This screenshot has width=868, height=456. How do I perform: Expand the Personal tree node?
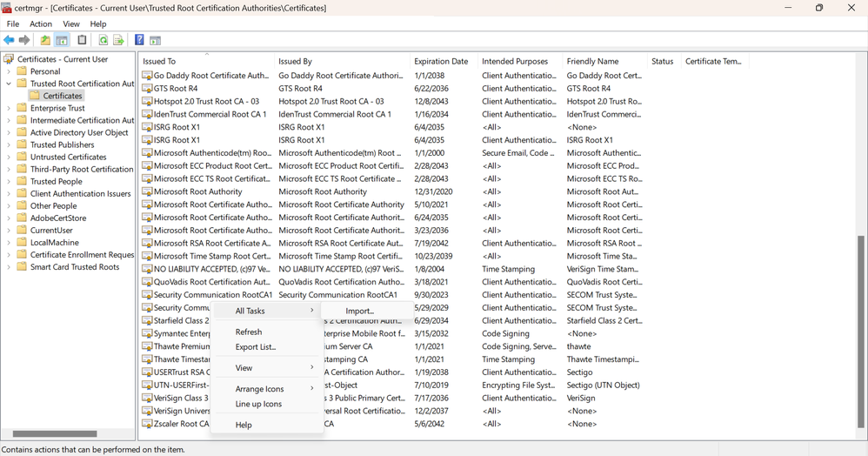tap(9, 71)
